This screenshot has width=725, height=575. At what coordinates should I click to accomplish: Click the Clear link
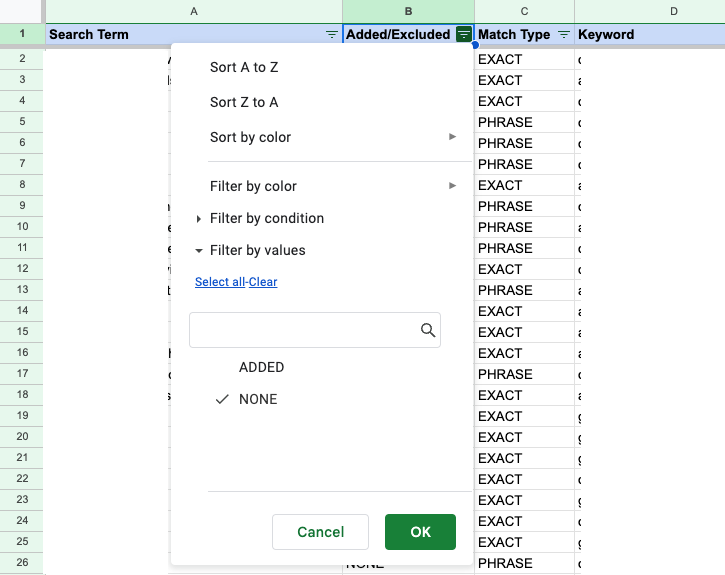263,282
